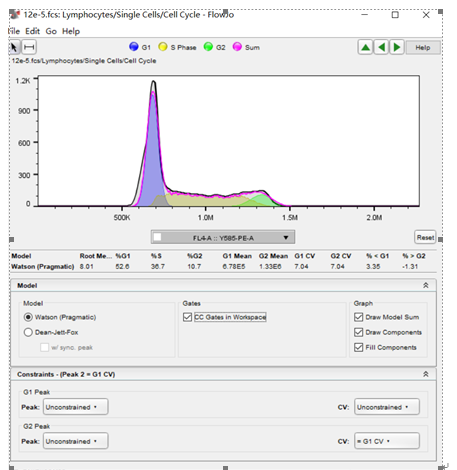Image resolution: width=457 pixels, height=470 pixels.
Task: Select Watson (Pragmatic) model radio button
Action: [x=28, y=317]
